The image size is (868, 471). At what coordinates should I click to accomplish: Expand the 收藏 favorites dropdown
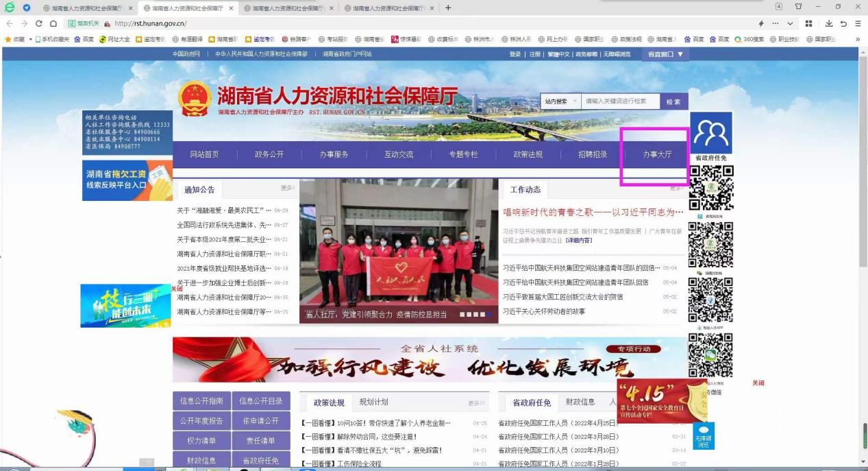pyautogui.click(x=30, y=39)
